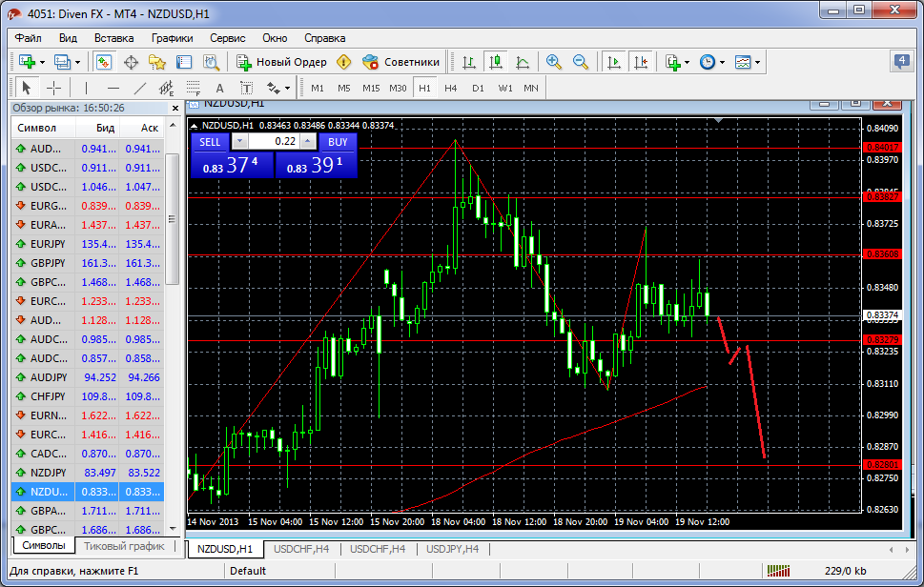The height and width of the screenshot is (587, 924).
Task: Toggle Candlestick chart display mode
Action: click(495, 62)
